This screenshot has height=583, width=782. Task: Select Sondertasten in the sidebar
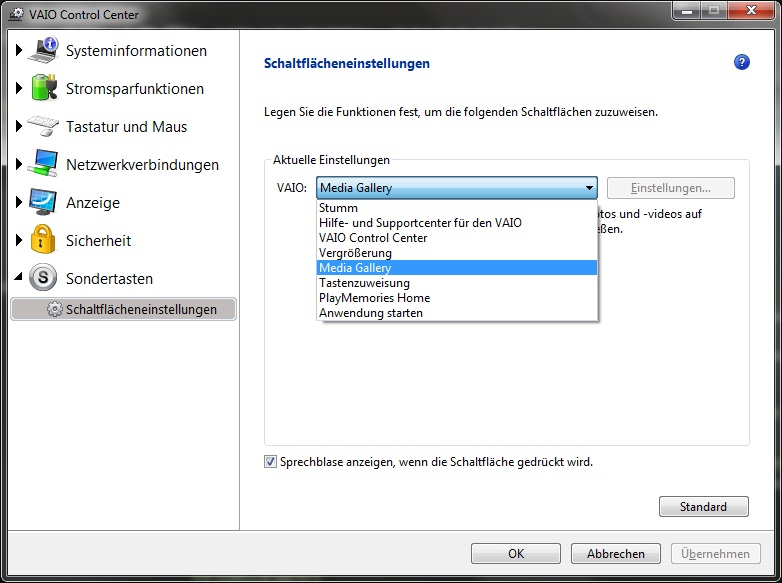pyautogui.click(x=109, y=278)
